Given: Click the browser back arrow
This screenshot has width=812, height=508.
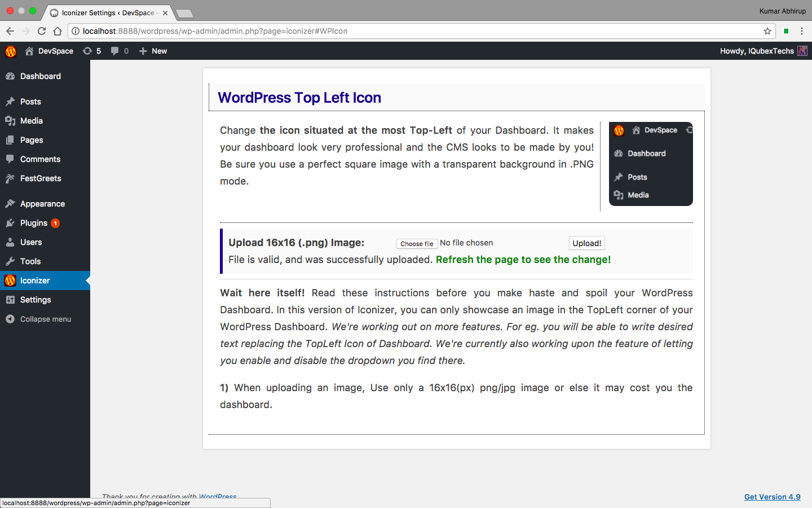Looking at the screenshot, I should (10, 31).
